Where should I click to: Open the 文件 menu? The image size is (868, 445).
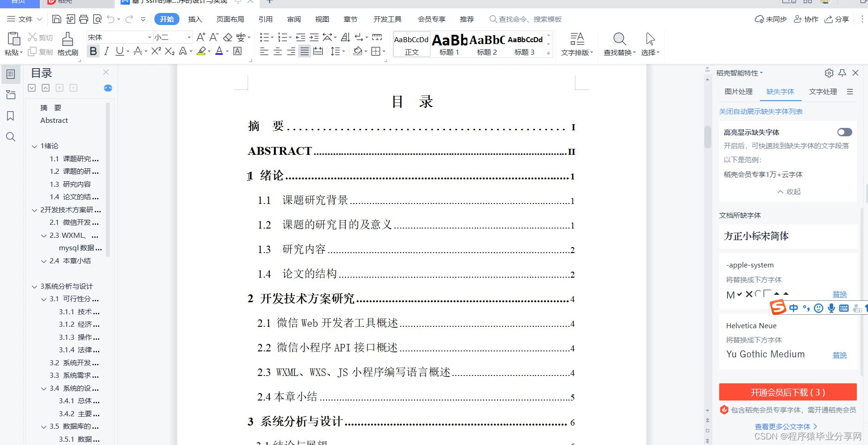25,19
